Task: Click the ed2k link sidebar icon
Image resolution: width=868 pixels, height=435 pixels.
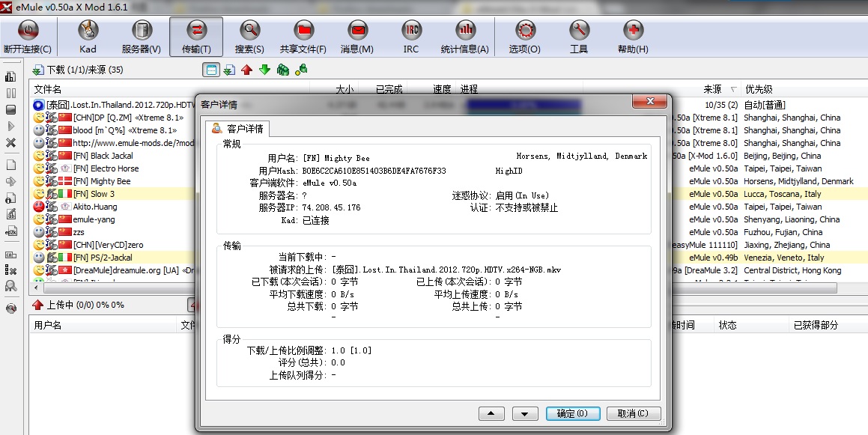Action: tap(10, 232)
